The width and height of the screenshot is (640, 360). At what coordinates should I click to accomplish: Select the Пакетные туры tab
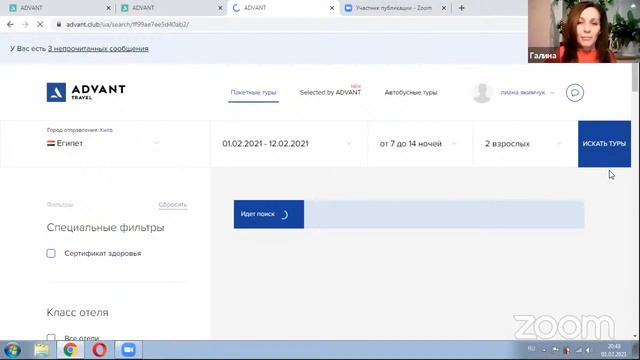click(x=253, y=93)
